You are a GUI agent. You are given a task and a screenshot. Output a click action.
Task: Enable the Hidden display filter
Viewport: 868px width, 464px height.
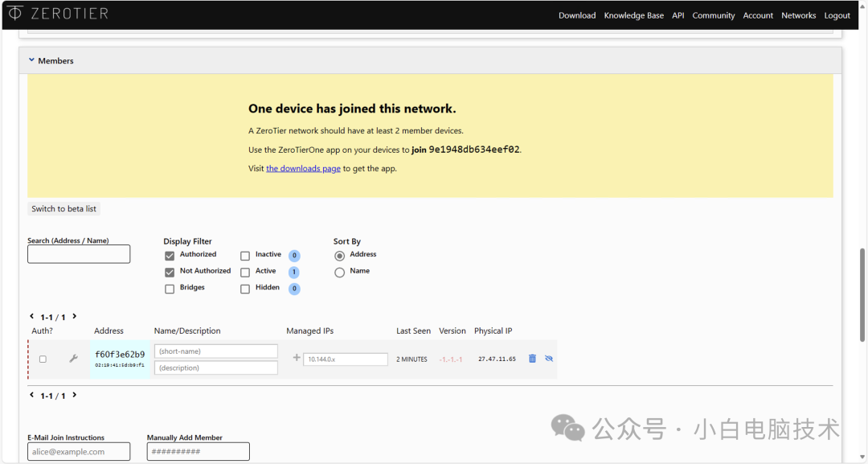point(244,289)
